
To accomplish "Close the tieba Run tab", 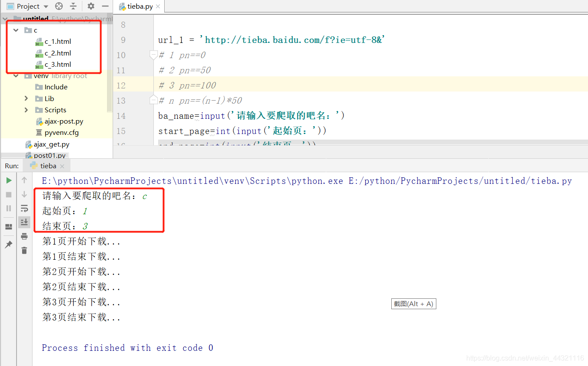I will coord(62,166).
